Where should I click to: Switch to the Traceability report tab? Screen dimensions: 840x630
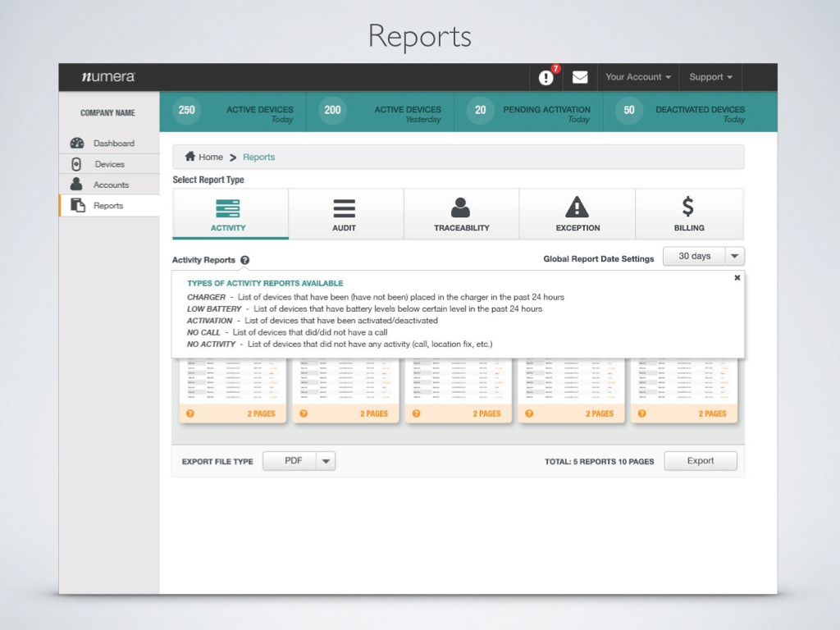click(461, 214)
